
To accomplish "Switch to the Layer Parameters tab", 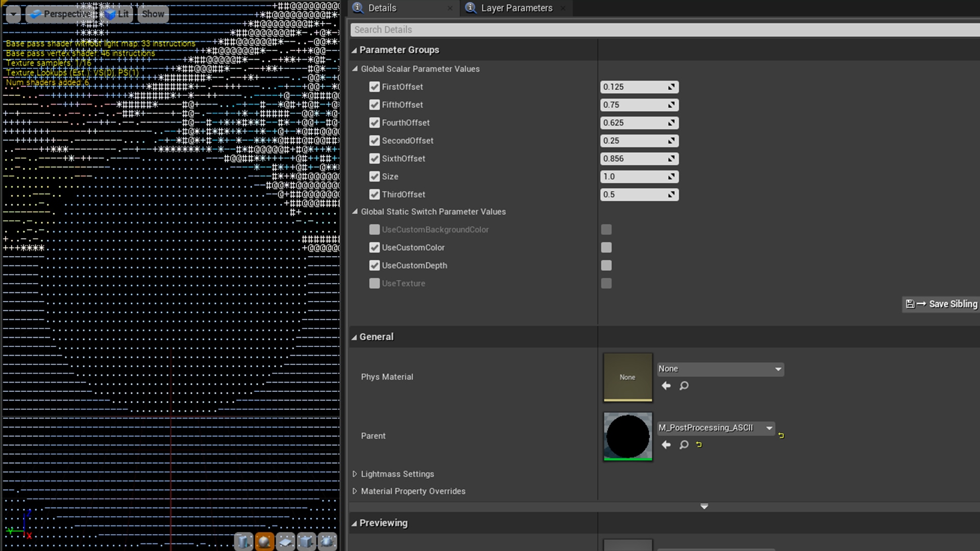I will [517, 8].
